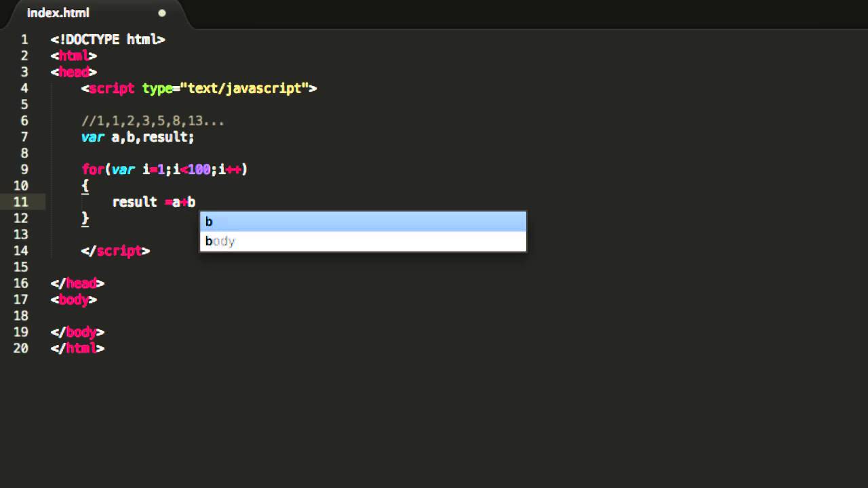
Task: Click the opening <html> tag on line 2
Action: (x=74, y=56)
